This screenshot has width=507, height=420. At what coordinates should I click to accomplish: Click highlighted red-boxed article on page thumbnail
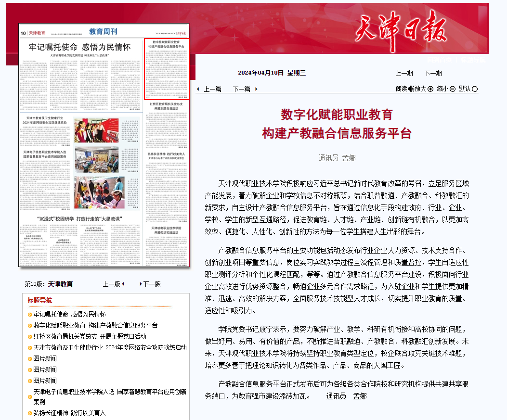(167, 68)
